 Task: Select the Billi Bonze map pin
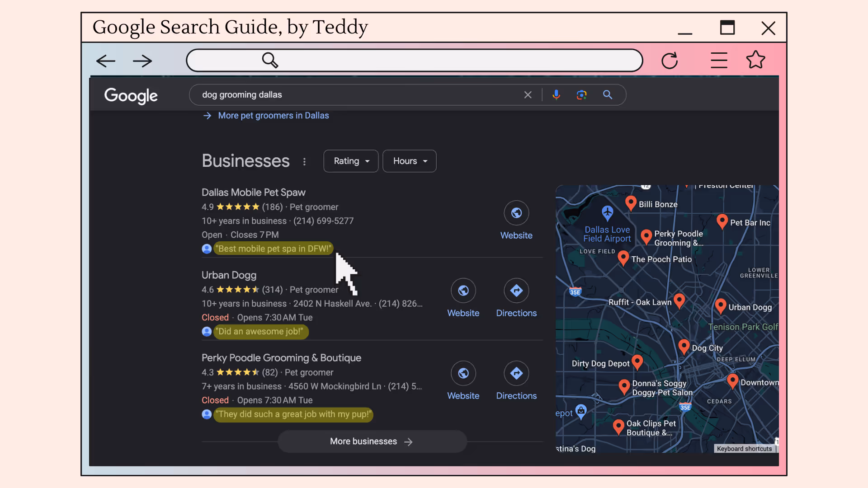click(631, 203)
